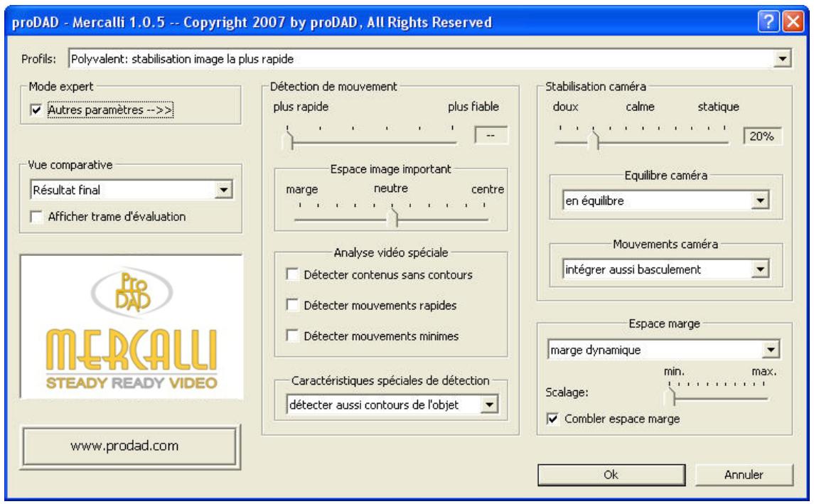Click the 'min.' Scalage label
The height and width of the screenshot is (504, 814).
(674, 371)
